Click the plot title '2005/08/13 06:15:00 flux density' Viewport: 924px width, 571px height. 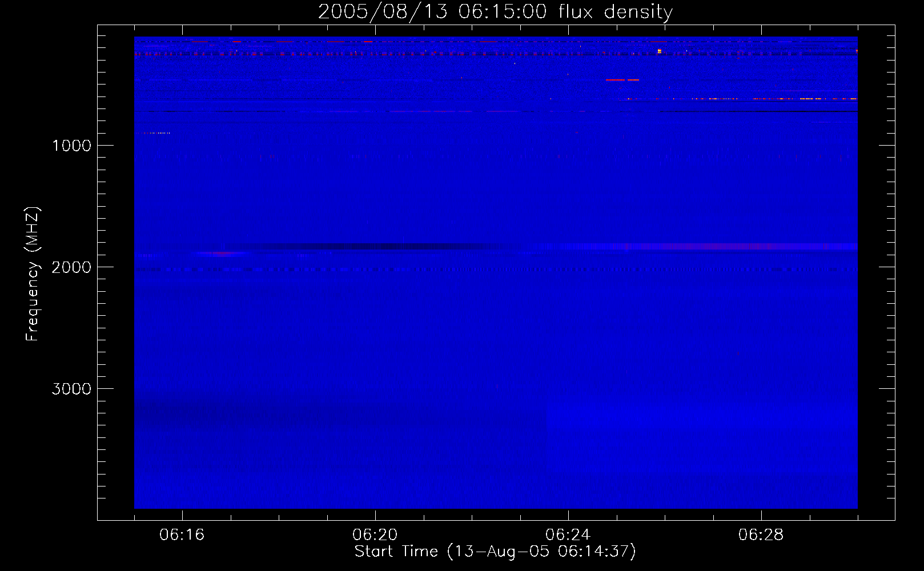click(495, 12)
